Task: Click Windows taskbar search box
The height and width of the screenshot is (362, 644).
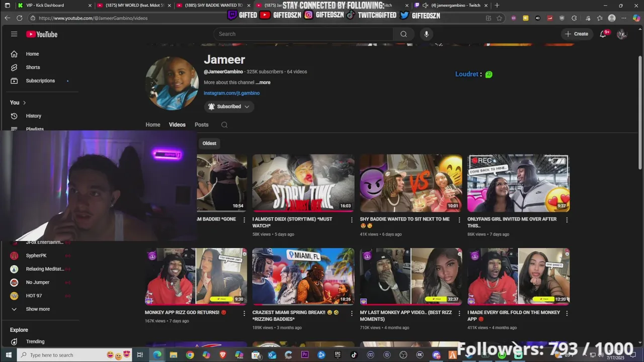Action: 74,355
